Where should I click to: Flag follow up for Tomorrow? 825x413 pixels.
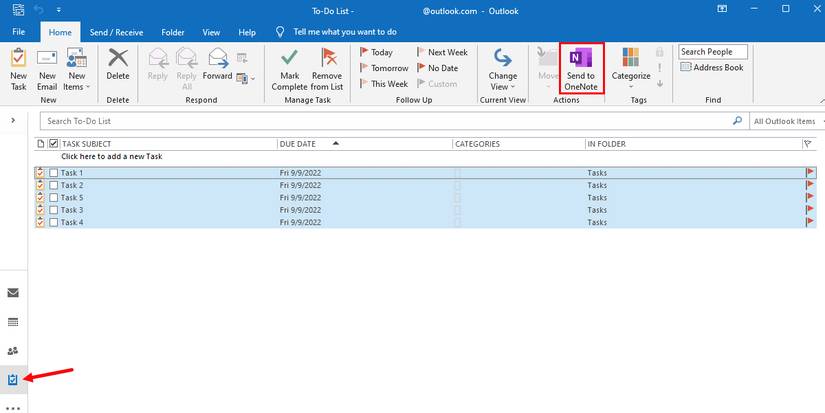384,68
